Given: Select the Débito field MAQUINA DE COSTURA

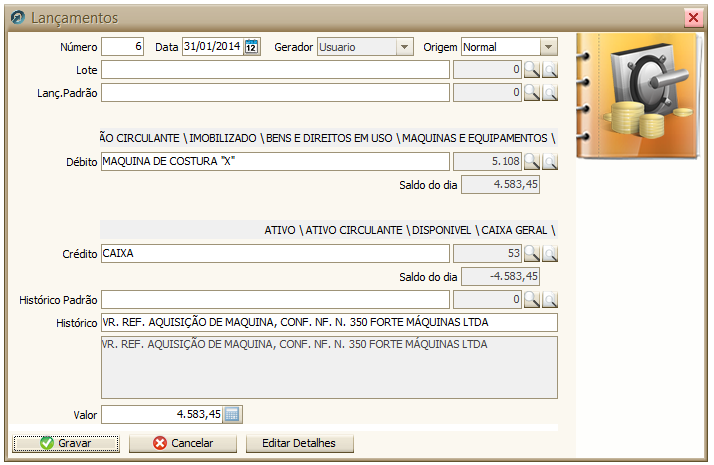Looking at the screenshot, I should [275, 161].
